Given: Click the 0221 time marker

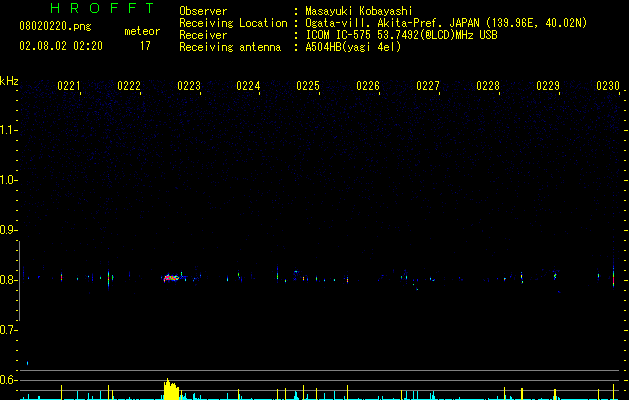Looking at the screenshot, I should [x=68, y=86].
